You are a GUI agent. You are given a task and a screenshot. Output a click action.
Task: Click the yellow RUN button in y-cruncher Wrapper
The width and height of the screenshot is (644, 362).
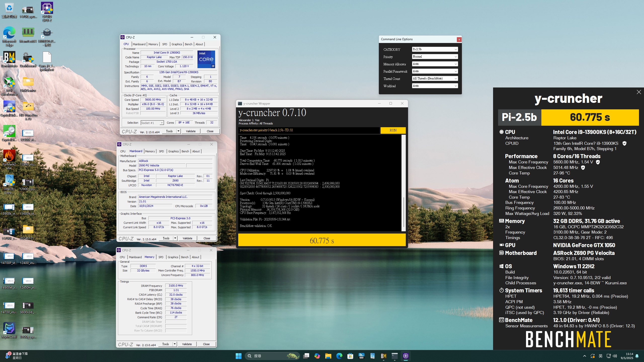393,130
